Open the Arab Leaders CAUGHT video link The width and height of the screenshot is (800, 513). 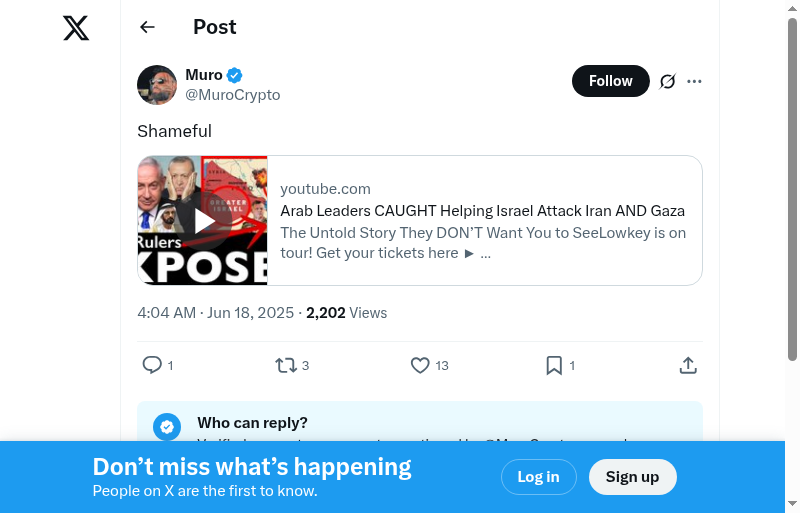click(482, 211)
